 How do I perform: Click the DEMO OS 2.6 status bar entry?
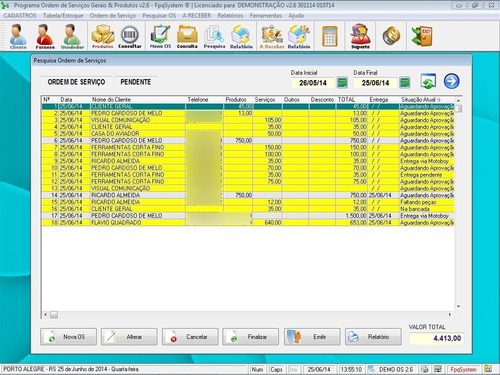pyautogui.click(x=396, y=369)
